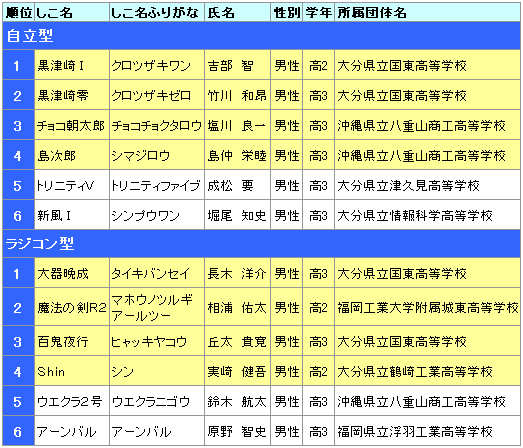The height and width of the screenshot is (448, 523).
Task: Click 高2 in the 吉部 智 row
Action: 318,65
